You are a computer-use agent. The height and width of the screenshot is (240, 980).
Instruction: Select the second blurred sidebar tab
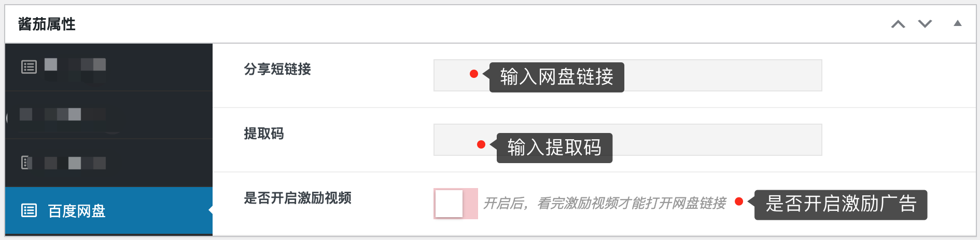click(x=109, y=115)
